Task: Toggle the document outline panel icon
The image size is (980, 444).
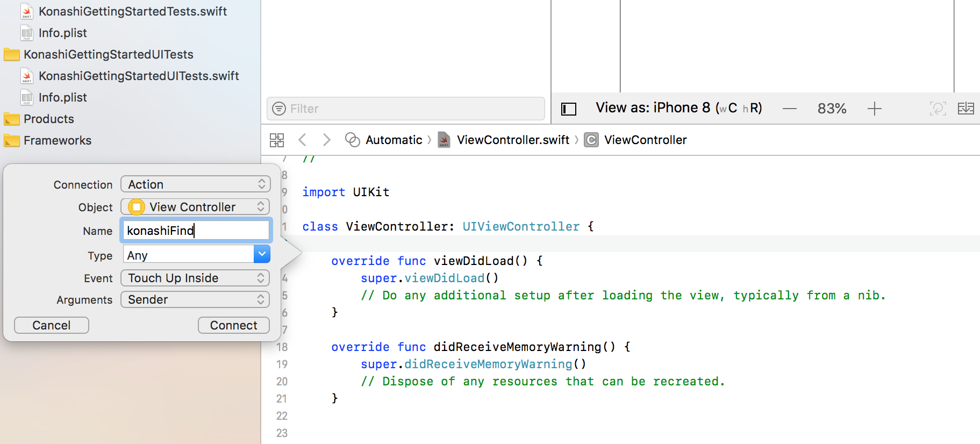Action: [568, 109]
